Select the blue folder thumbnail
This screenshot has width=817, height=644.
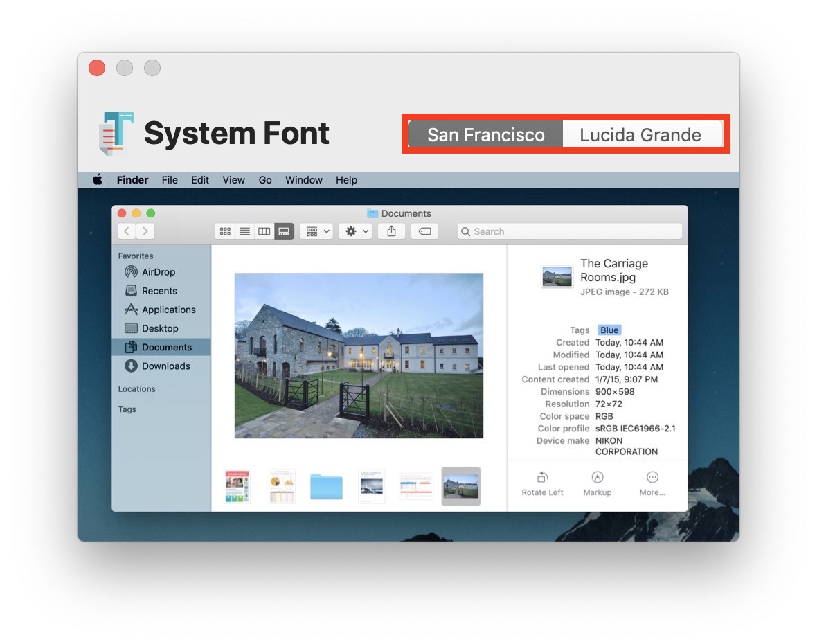point(326,487)
